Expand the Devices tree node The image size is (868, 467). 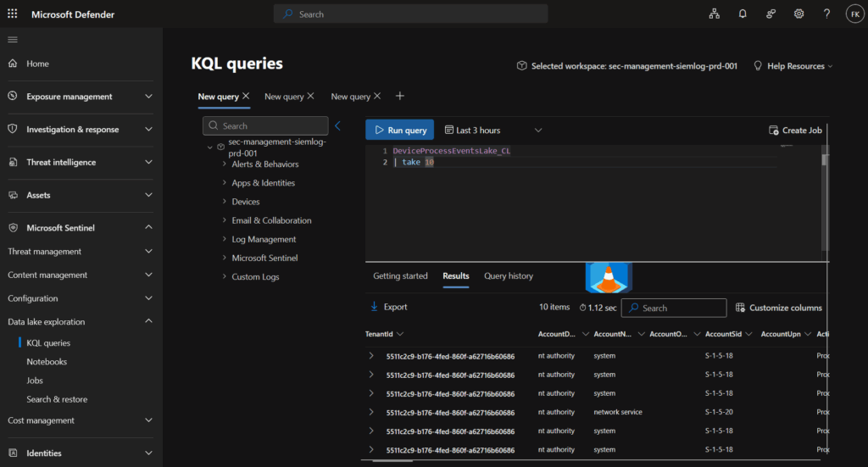(x=224, y=202)
